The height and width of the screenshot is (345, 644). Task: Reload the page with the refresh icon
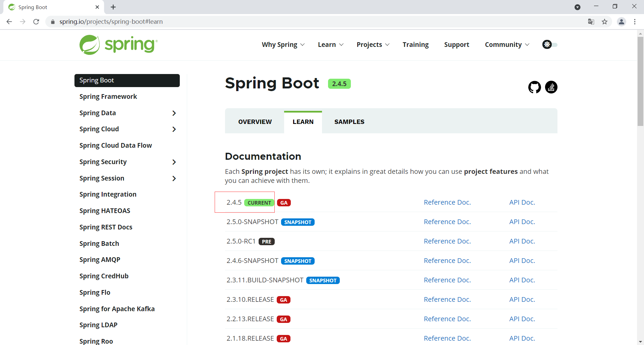[x=36, y=22]
